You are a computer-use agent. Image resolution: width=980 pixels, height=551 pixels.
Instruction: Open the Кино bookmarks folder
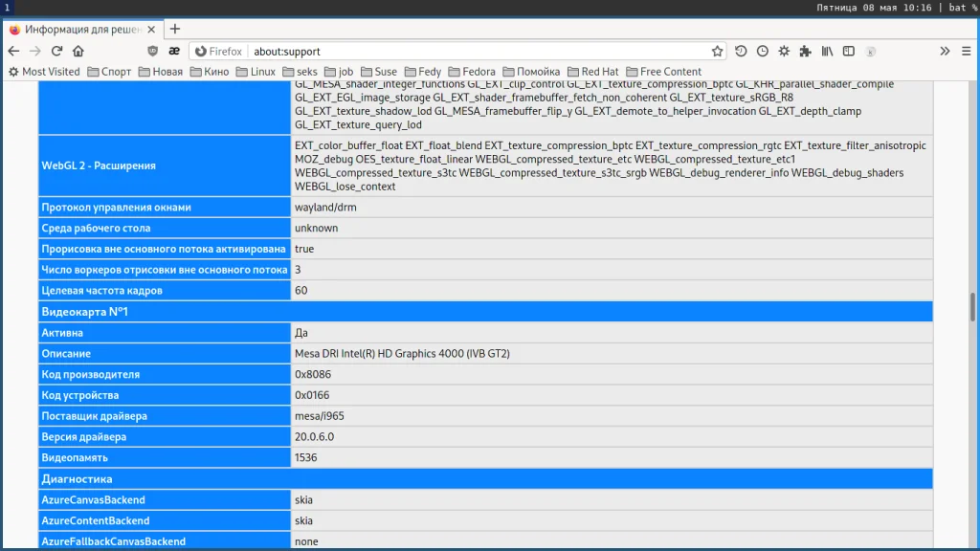pyautogui.click(x=210, y=72)
